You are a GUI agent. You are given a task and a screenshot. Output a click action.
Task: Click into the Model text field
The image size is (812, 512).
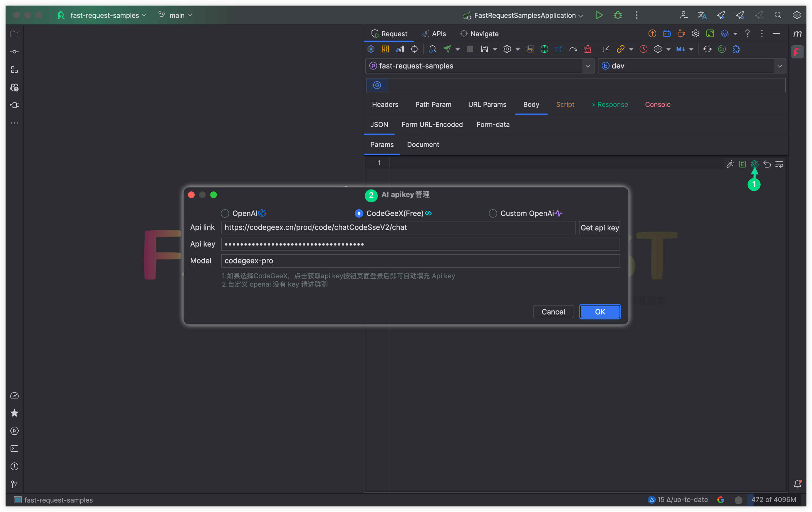click(420, 261)
